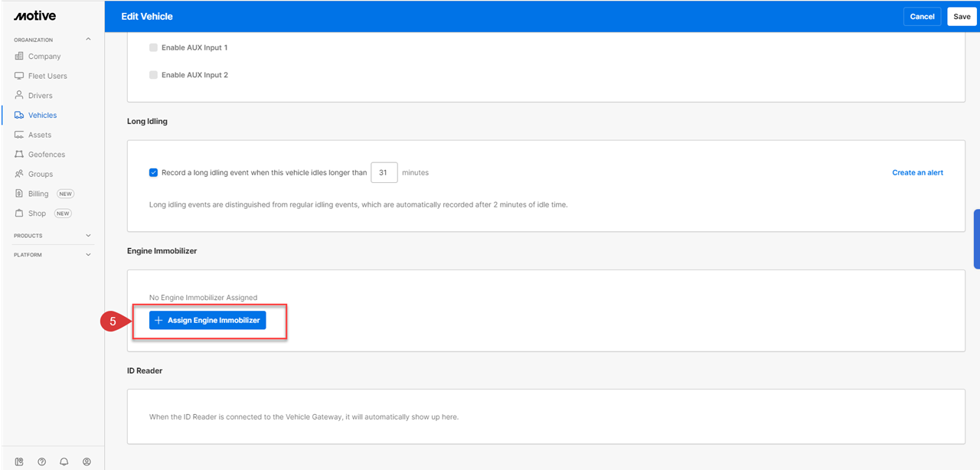The image size is (980, 470).
Task: Click the idling minutes input field
Action: click(384, 172)
